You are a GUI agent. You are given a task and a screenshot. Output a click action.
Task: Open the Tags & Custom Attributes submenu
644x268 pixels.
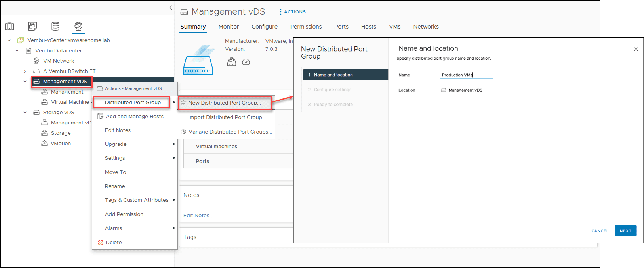135,200
